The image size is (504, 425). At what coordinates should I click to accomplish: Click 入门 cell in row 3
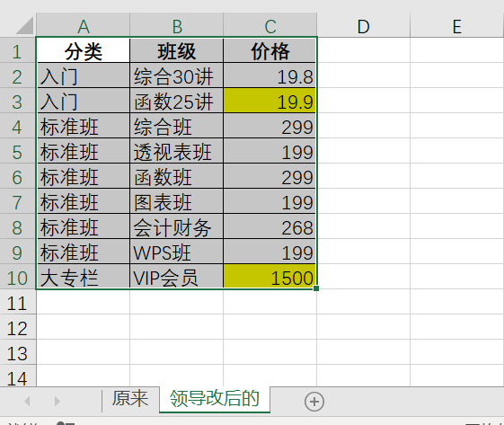click(x=84, y=101)
